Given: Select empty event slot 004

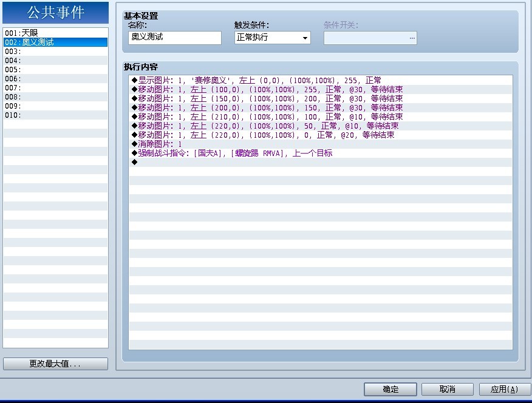Looking at the screenshot, I should pos(55,60).
